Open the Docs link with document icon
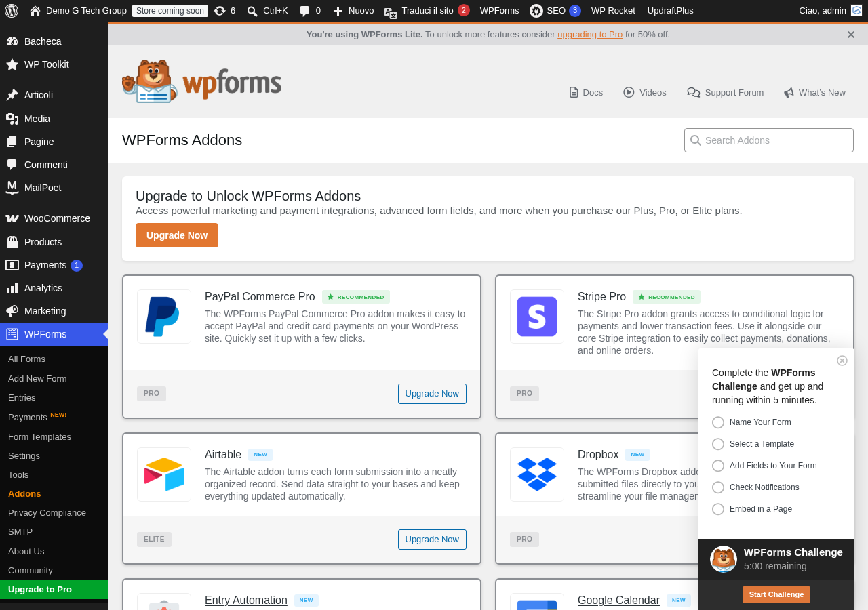Screen dimensions: 868x610 (x=586, y=92)
